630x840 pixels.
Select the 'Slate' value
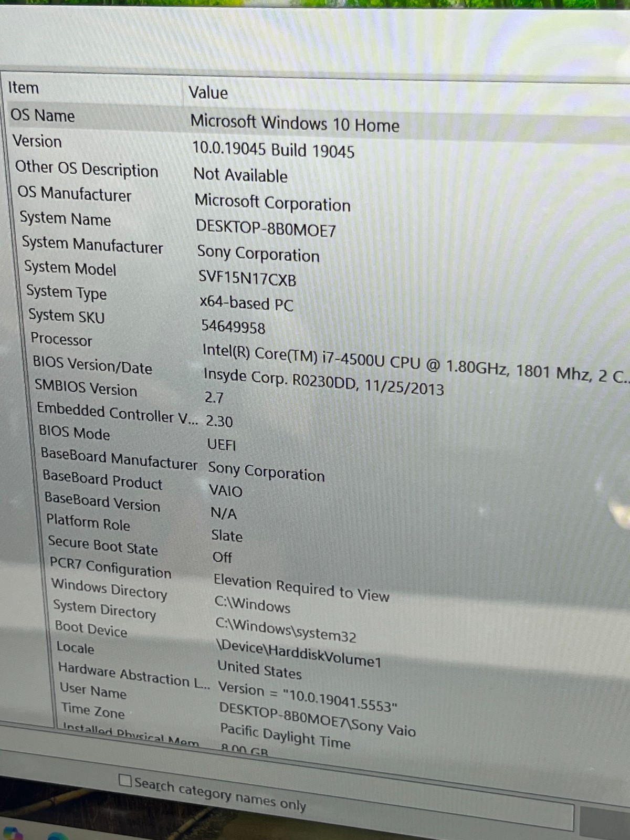coord(227,535)
